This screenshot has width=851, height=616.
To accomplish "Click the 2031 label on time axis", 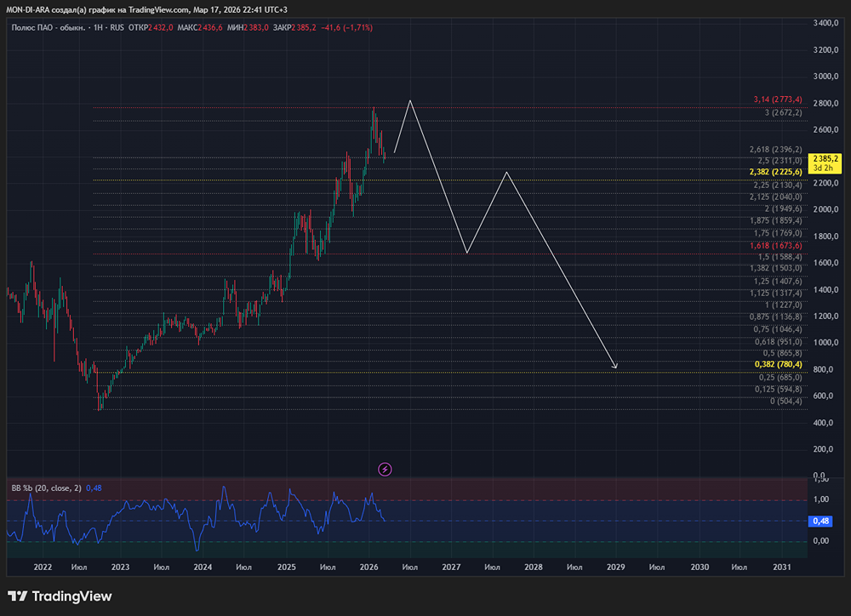I will (x=781, y=568).
